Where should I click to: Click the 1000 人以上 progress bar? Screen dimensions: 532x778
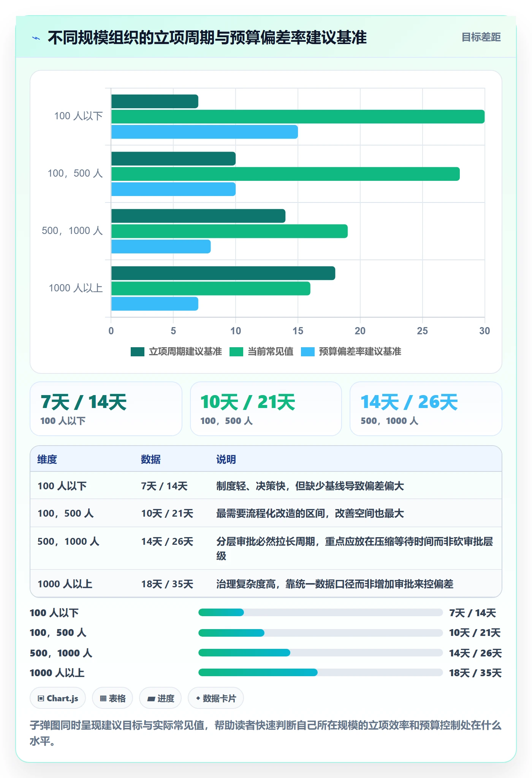tap(321, 672)
